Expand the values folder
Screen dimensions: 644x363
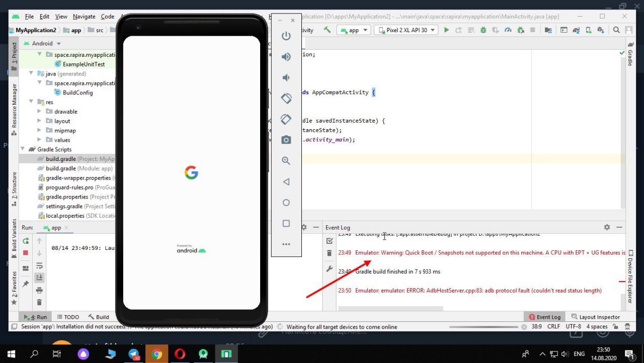40,140
